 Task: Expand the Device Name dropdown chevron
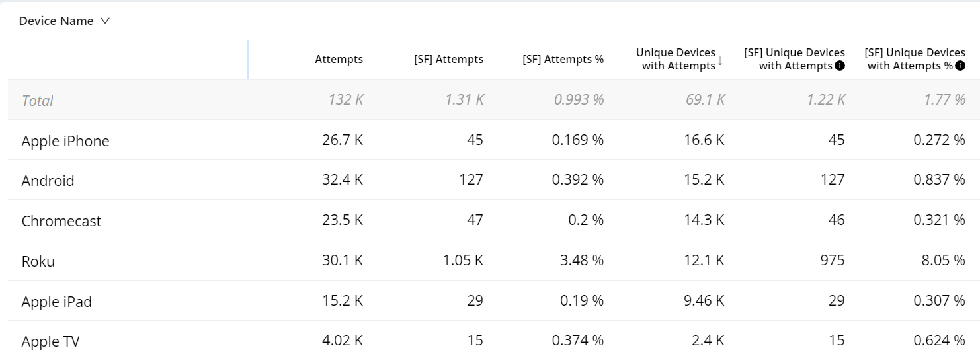point(104,21)
